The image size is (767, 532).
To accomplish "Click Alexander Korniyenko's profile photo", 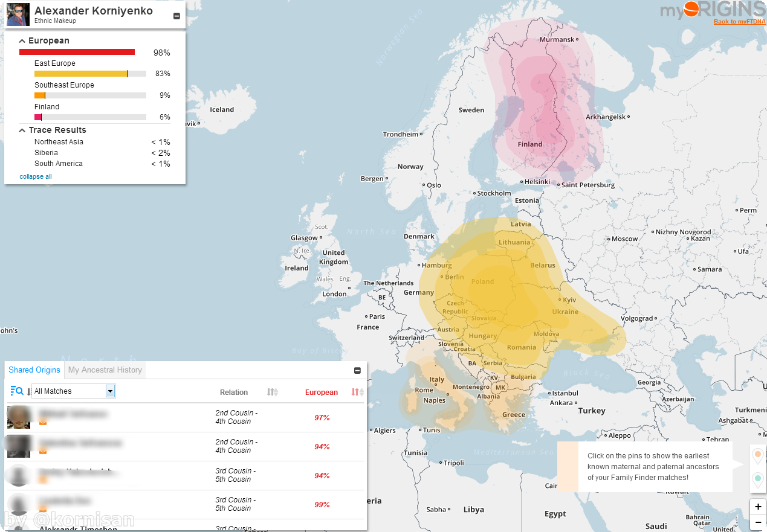I will 18,14.
